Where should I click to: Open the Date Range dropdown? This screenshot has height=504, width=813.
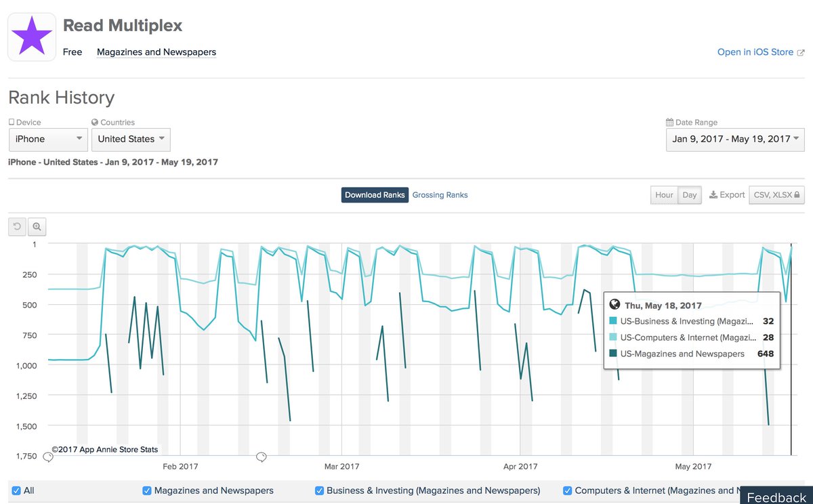(x=735, y=139)
